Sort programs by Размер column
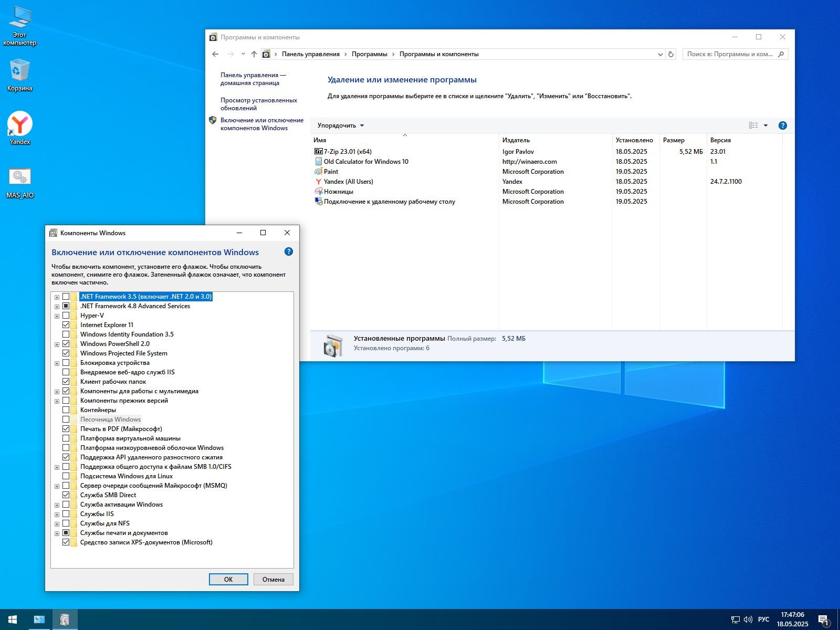 click(x=683, y=140)
